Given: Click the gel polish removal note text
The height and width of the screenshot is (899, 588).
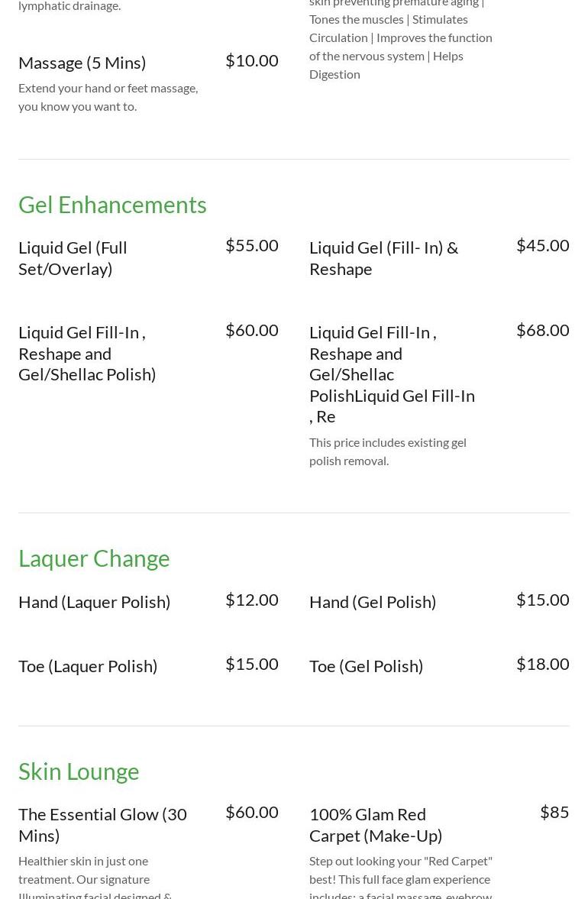Looking at the screenshot, I should click(x=387, y=451).
